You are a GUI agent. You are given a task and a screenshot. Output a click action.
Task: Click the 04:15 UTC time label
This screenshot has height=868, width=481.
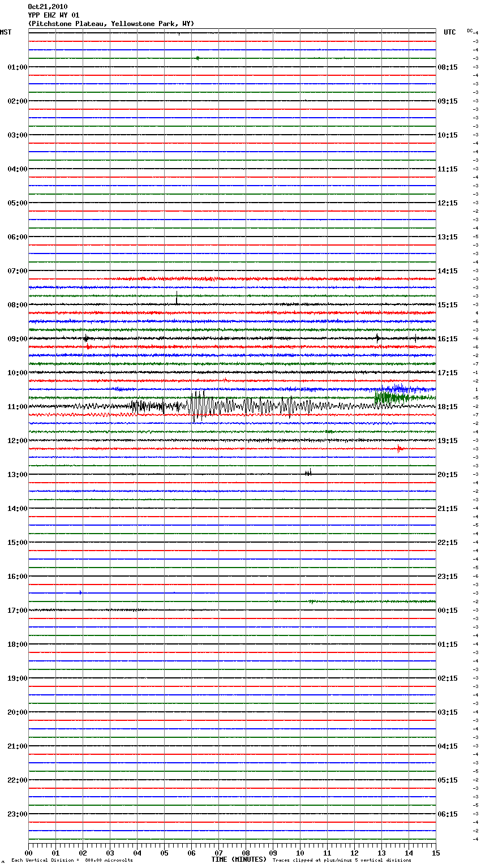click(x=448, y=746)
